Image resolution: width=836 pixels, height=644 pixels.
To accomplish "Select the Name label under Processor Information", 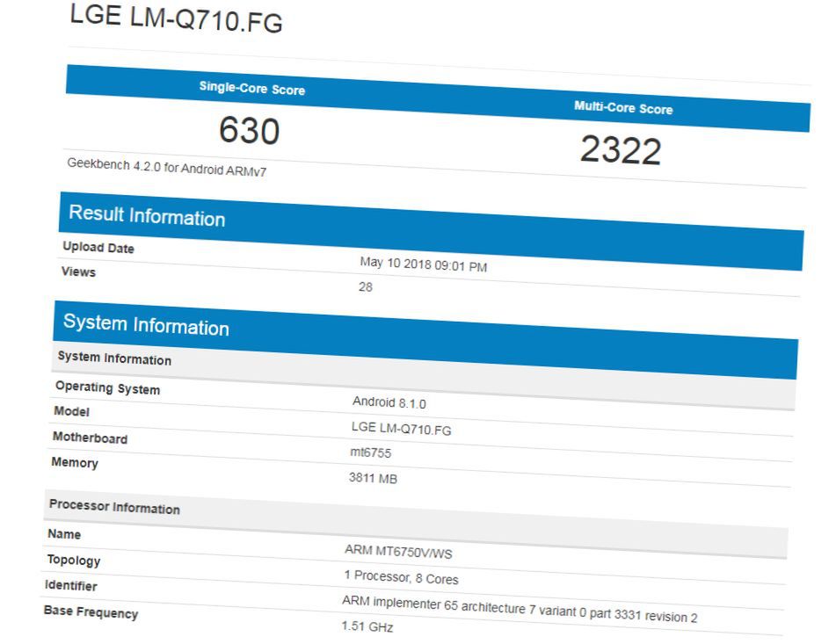I will click(64, 533).
